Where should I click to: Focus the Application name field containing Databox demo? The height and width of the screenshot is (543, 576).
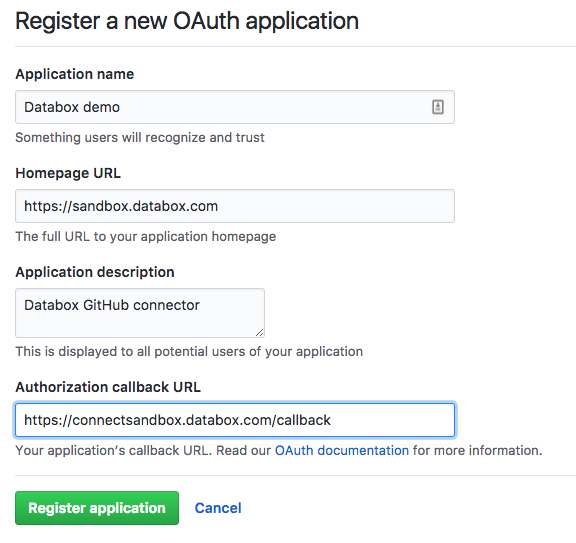(x=235, y=107)
